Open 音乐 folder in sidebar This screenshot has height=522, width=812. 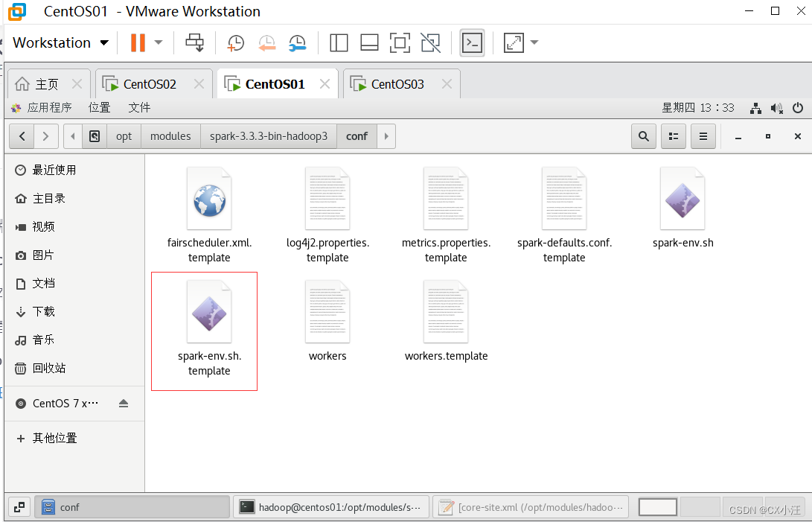[x=74, y=340]
